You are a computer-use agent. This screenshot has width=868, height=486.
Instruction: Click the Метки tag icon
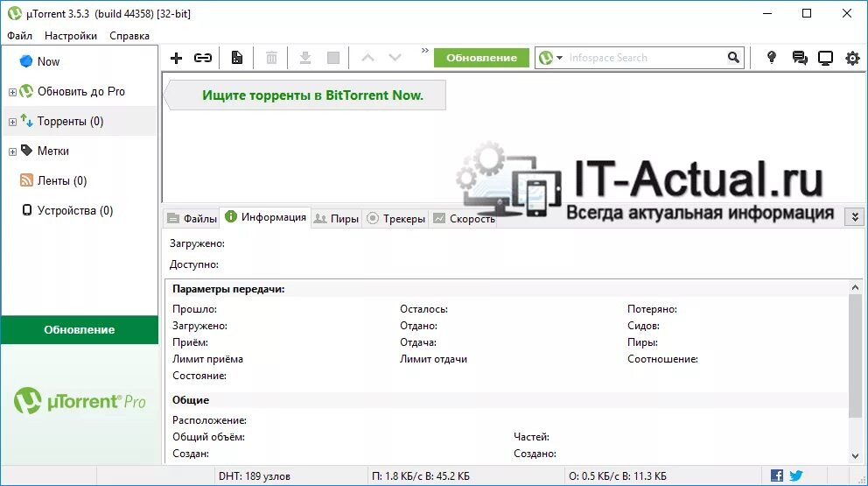(26, 150)
